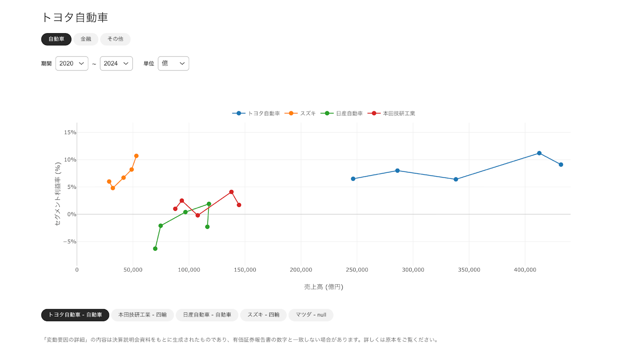The height and width of the screenshot is (351, 644).
Task: Click the トヨタ自動車 page heading
Action: [x=74, y=17]
